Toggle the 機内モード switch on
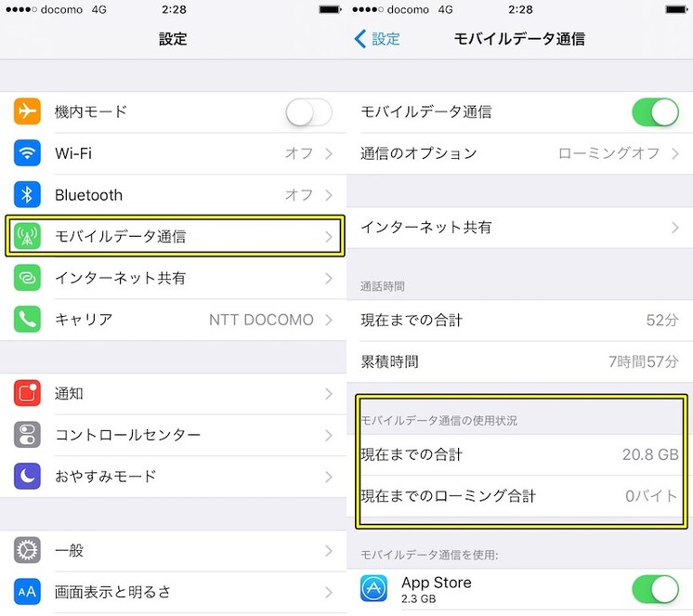Screen dimensions: 693x616 pyautogui.click(x=308, y=112)
